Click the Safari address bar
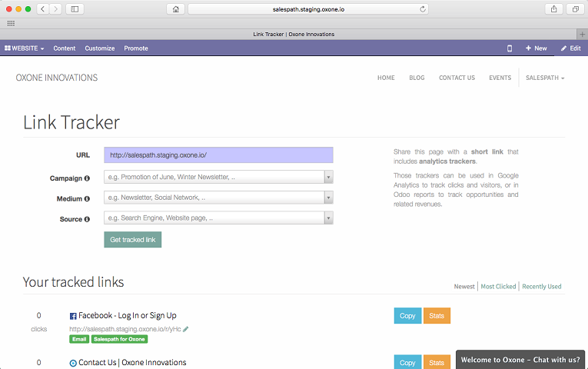 pos(308,9)
